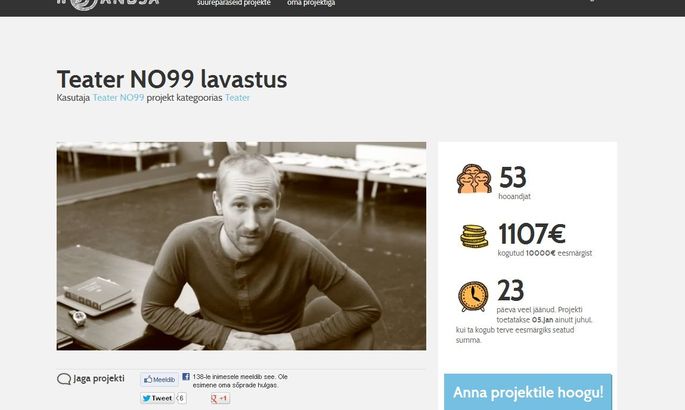This screenshot has height=410, width=685.
Task: Open the Teater category link
Action: point(237,97)
